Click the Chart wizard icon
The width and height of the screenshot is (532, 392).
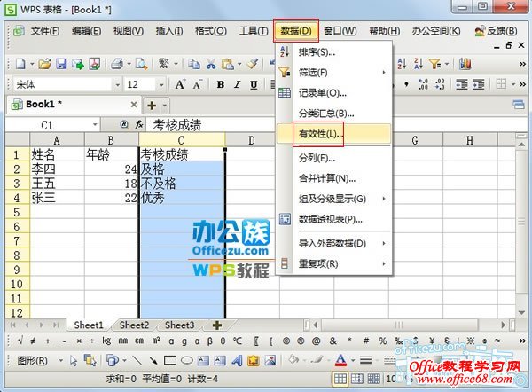[465, 64]
